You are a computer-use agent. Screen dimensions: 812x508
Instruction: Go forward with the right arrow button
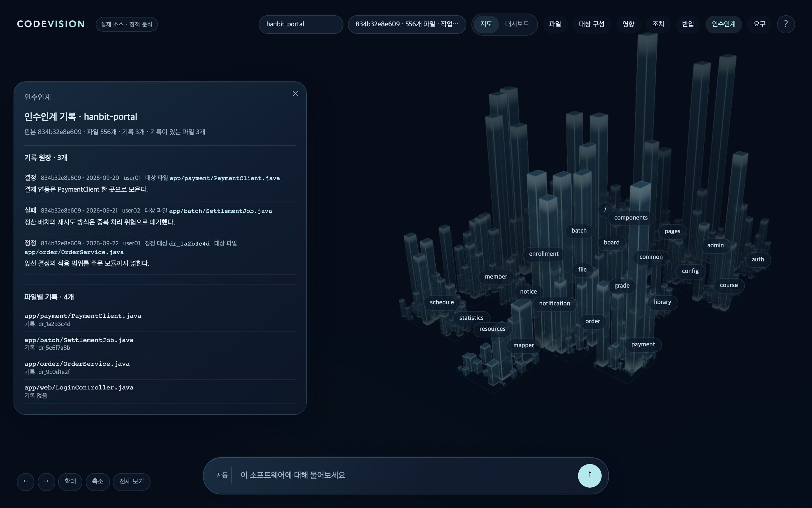point(46,481)
